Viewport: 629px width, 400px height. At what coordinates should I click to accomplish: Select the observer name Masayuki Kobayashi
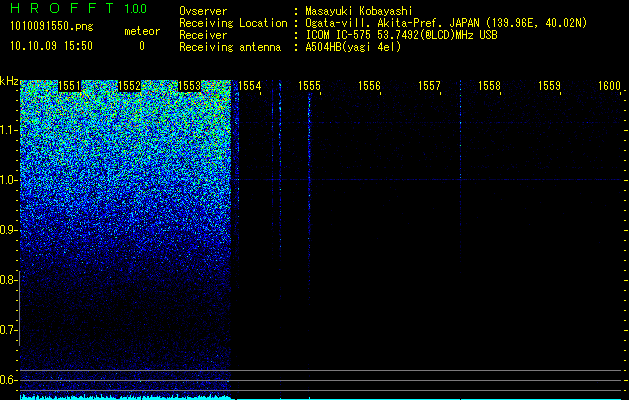coord(359,11)
